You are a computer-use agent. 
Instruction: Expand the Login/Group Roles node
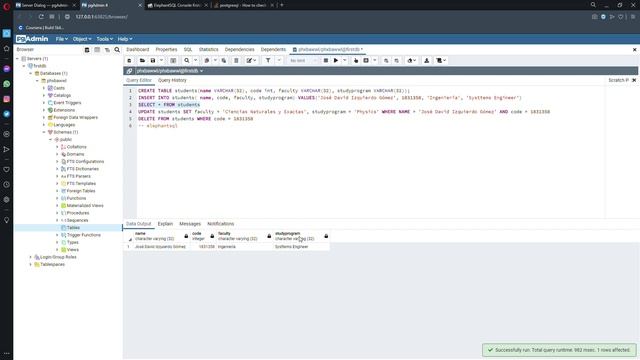31,257
